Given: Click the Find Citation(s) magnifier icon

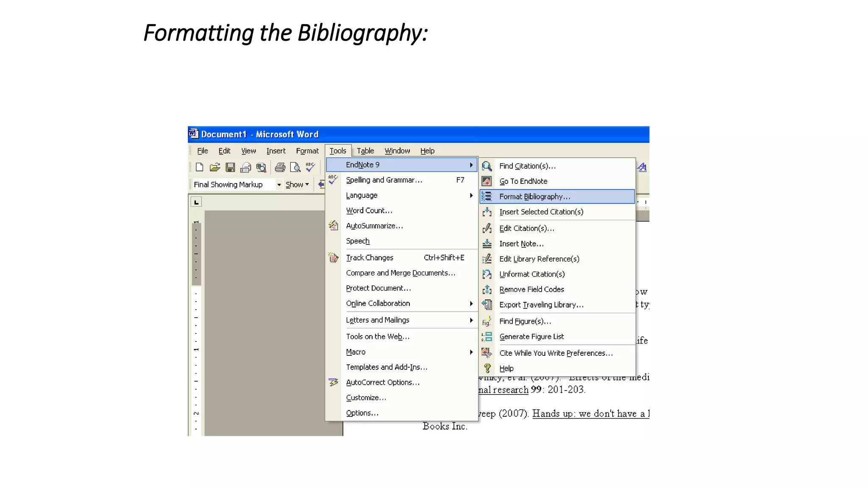Looking at the screenshot, I should [x=487, y=166].
